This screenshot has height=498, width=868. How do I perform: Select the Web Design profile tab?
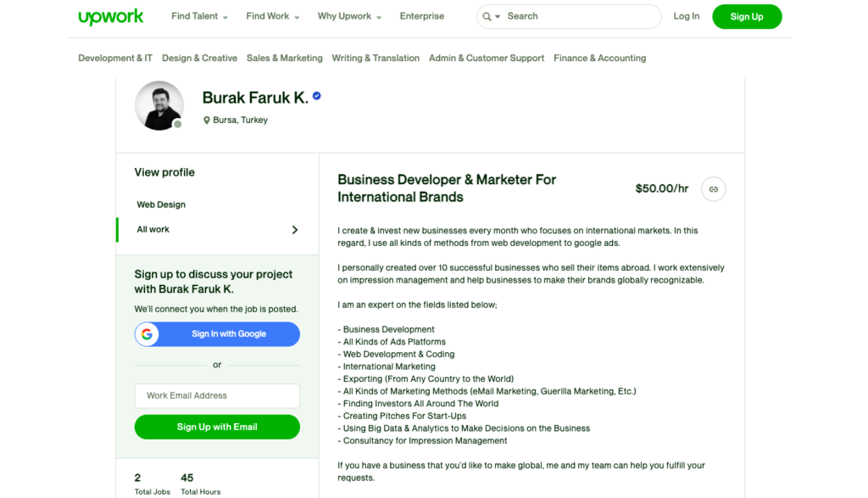(161, 204)
